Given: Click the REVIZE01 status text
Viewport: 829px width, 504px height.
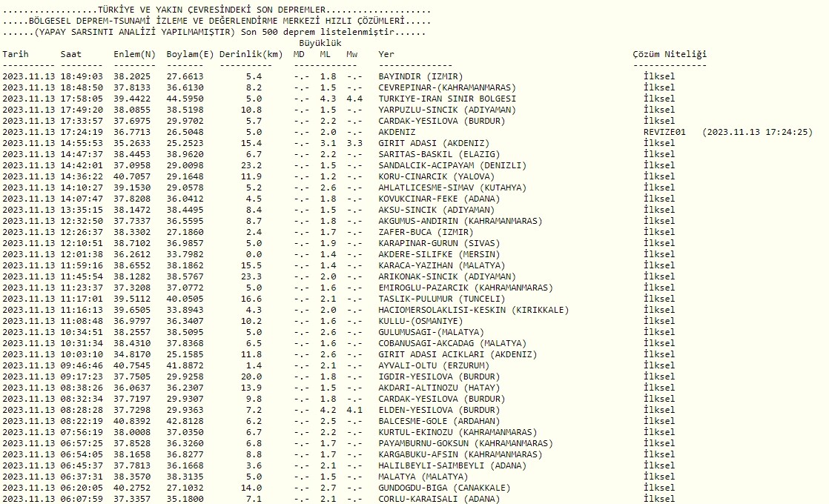Looking at the screenshot, I should coord(667,132).
